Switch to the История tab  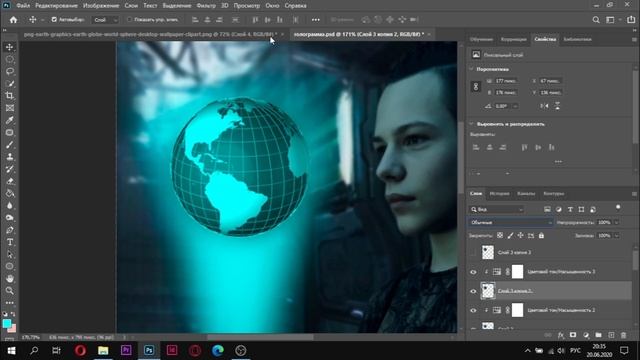499,193
